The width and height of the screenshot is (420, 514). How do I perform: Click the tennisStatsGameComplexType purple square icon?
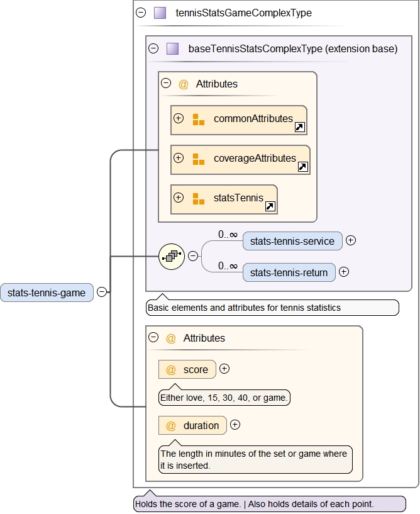pyautogui.click(x=160, y=13)
